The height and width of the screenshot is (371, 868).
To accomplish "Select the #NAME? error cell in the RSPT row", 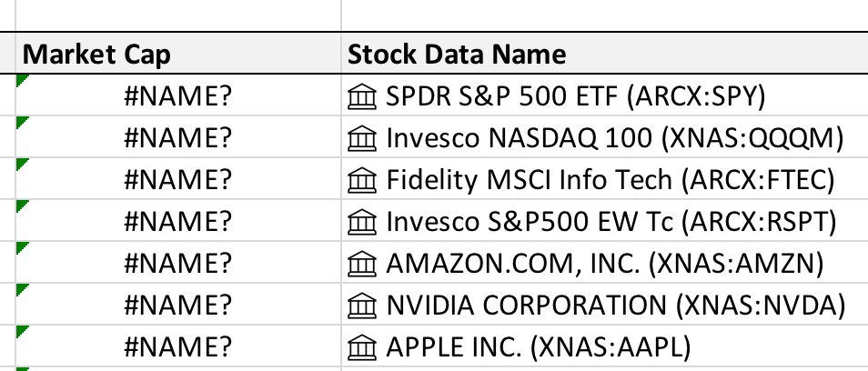I will tap(178, 221).
